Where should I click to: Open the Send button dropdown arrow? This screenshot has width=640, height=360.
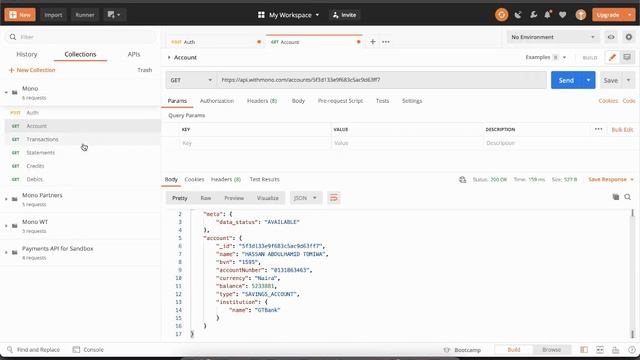tap(588, 80)
